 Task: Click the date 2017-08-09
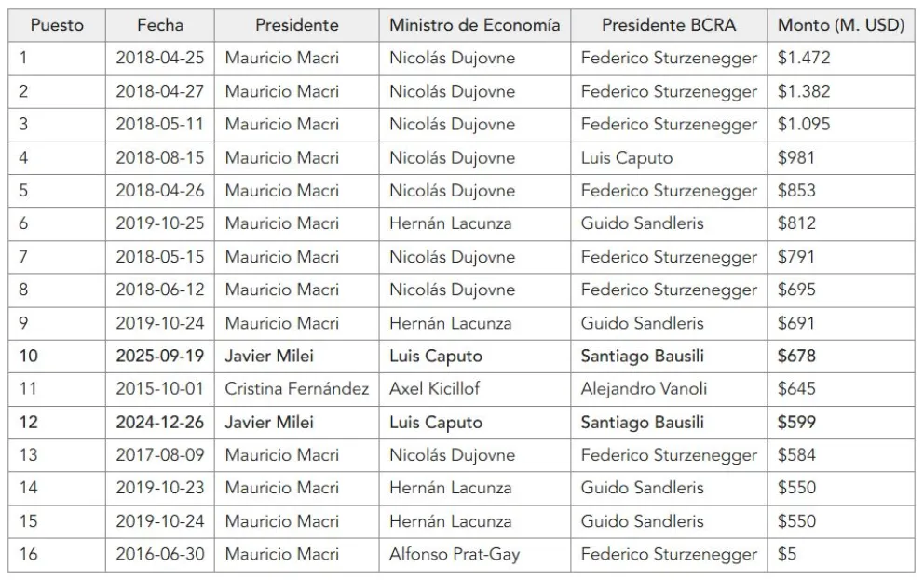click(x=160, y=455)
